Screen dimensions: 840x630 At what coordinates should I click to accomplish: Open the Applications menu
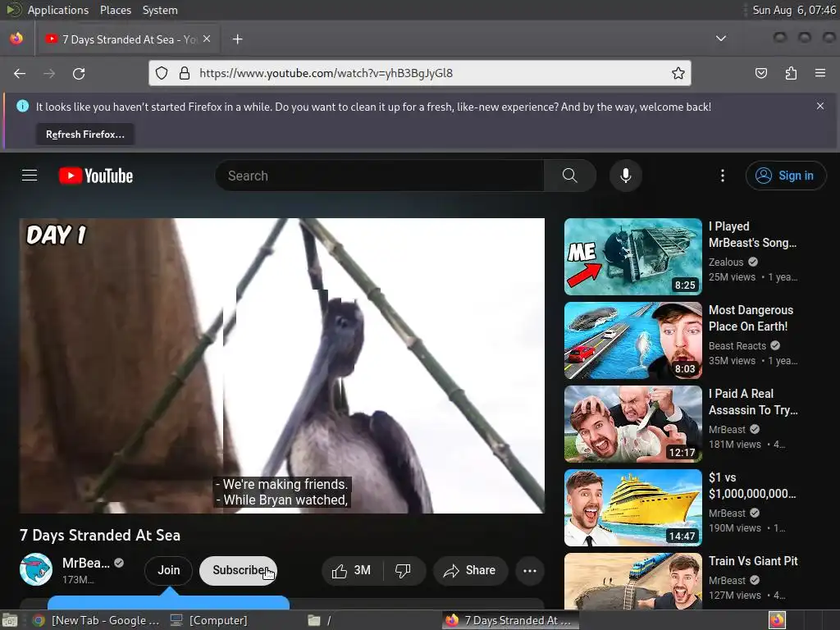click(58, 10)
